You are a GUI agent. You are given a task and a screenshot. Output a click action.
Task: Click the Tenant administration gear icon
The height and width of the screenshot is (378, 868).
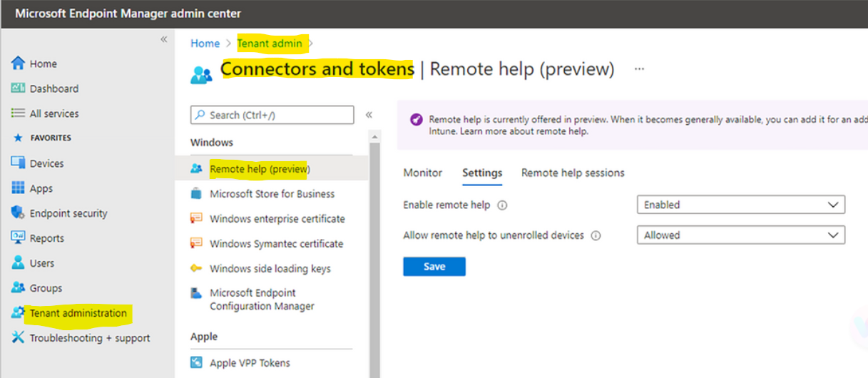point(18,312)
